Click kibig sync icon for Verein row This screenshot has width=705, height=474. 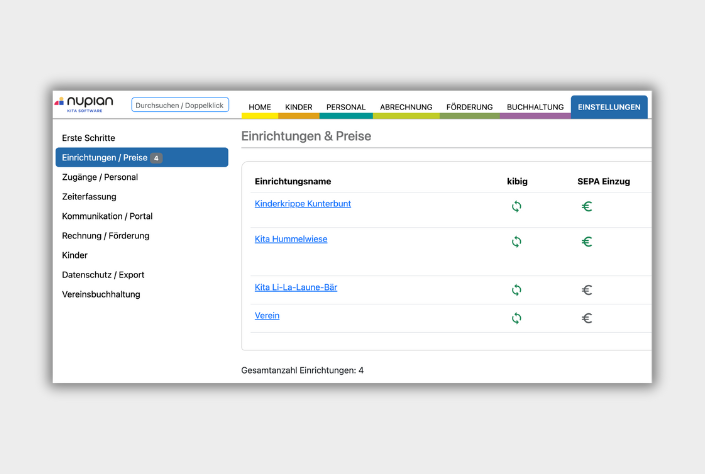pos(517,318)
